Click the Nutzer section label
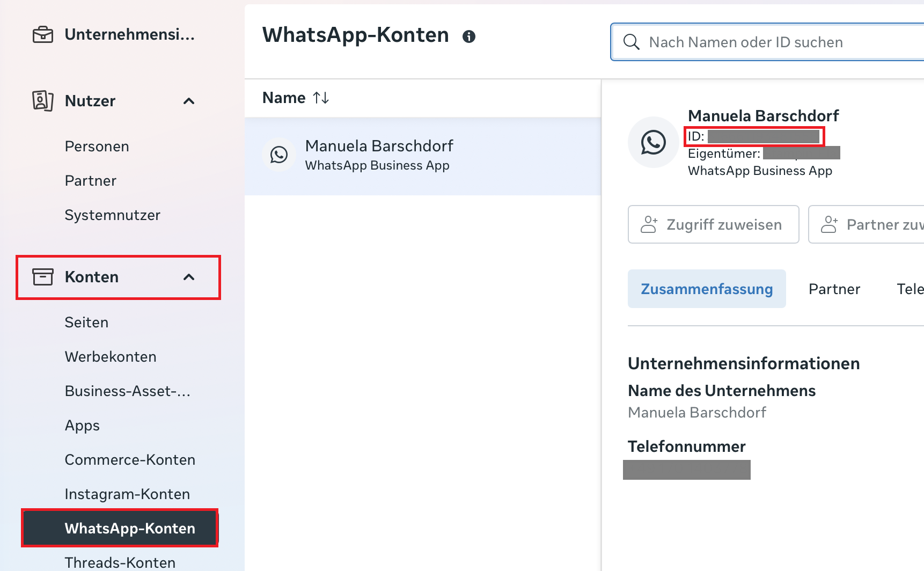 tap(90, 101)
